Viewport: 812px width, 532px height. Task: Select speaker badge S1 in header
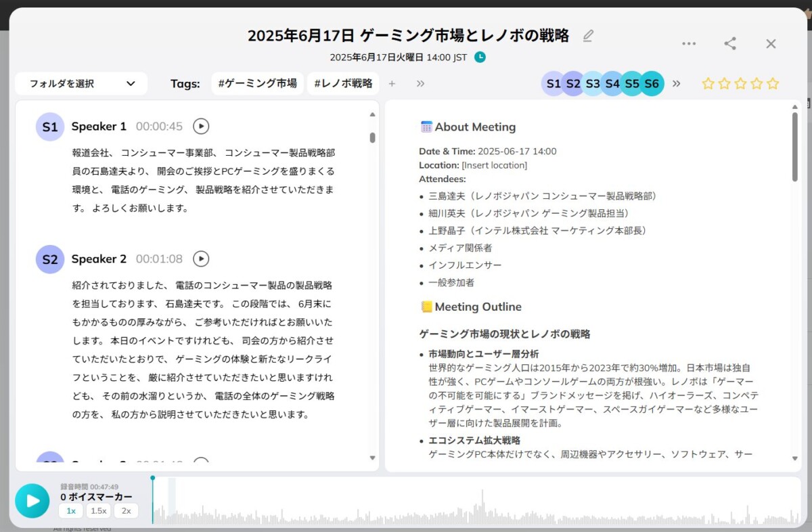(x=554, y=83)
